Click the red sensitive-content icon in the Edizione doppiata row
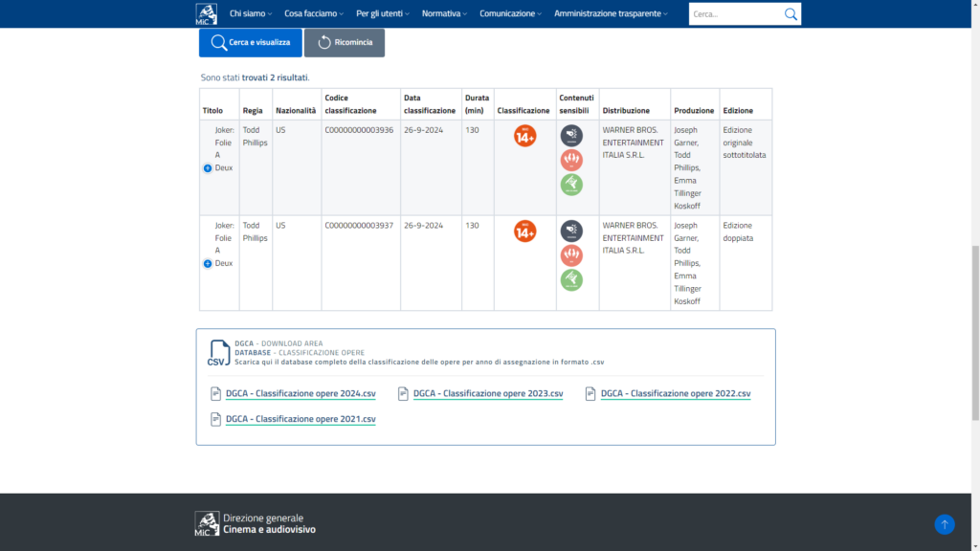 [571, 255]
